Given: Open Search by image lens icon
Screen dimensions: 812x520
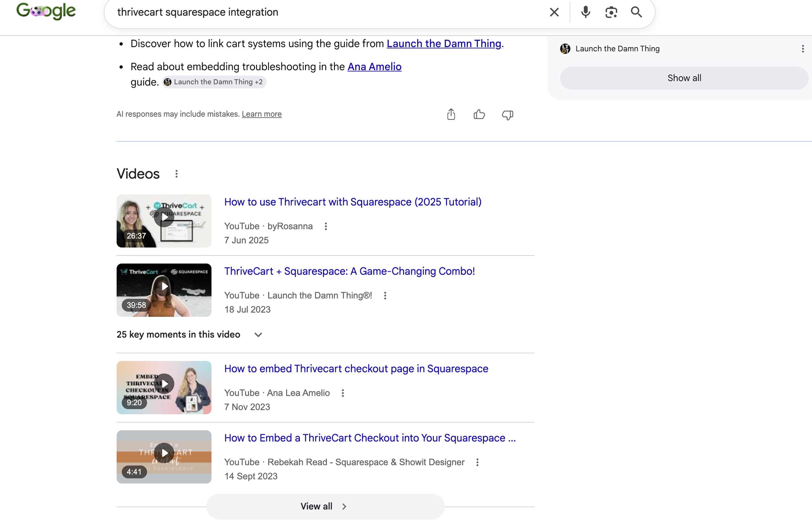Looking at the screenshot, I should (x=611, y=12).
